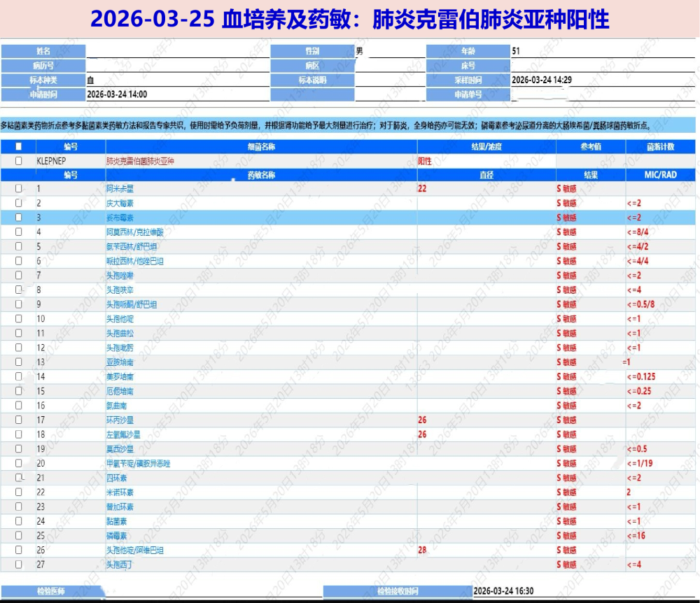This screenshot has height=603, width=700.
Task: Click drug name 妥布霉素 in highlighted row
Action: (x=120, y=218)
